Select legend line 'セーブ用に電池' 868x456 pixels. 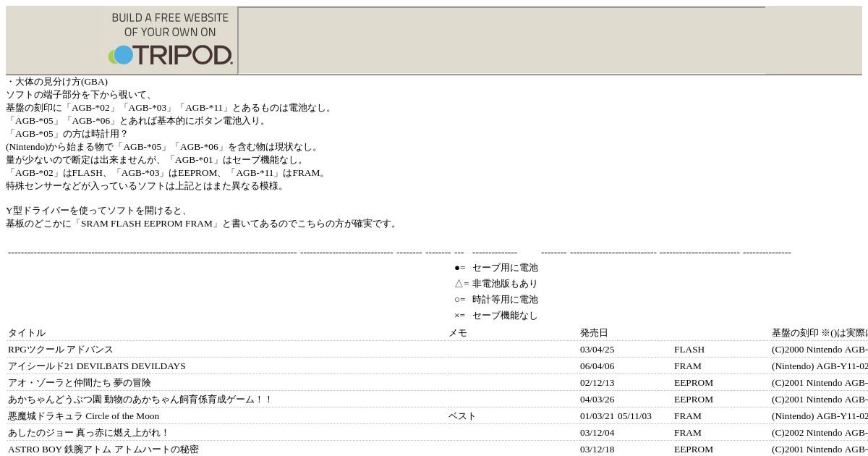click(505, 268)
